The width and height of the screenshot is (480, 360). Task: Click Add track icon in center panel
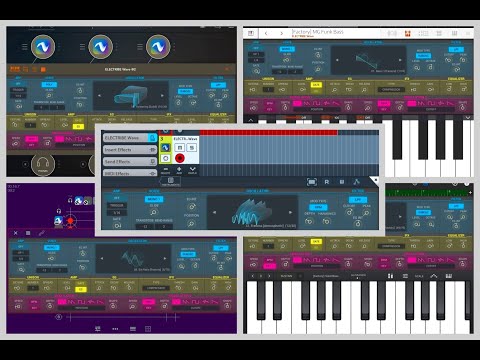(179, 171)
